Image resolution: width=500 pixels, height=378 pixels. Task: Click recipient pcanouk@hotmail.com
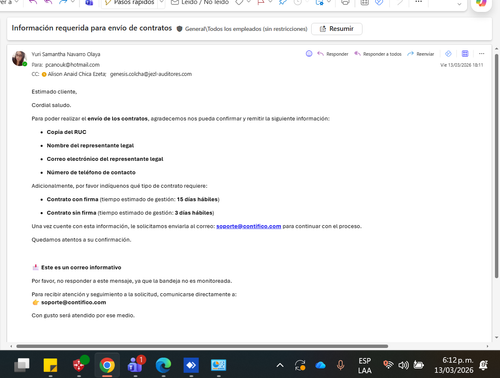(72, 65)
